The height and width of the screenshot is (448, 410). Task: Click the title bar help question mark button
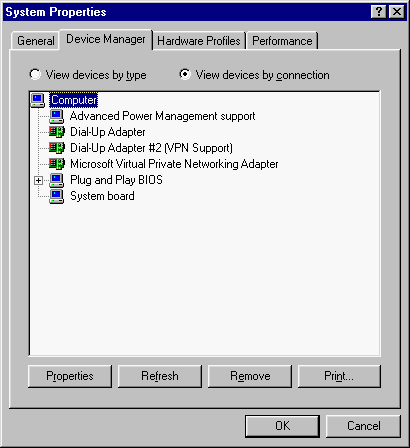click(379, 12)
